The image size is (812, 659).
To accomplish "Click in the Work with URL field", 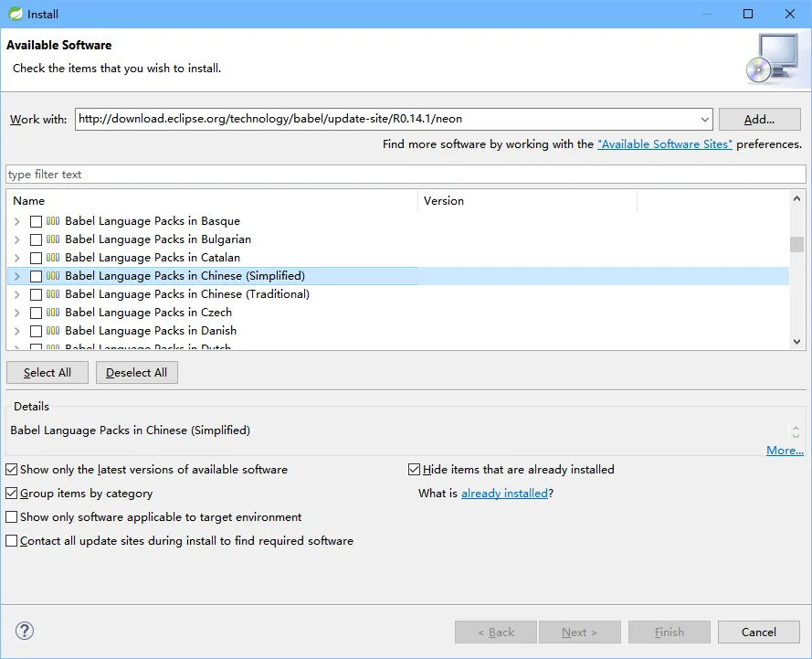I will click(x=387, y=119).
